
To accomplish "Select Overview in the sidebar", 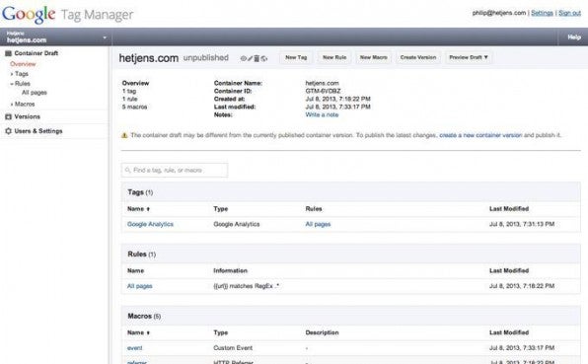I will tap(23, 64).
